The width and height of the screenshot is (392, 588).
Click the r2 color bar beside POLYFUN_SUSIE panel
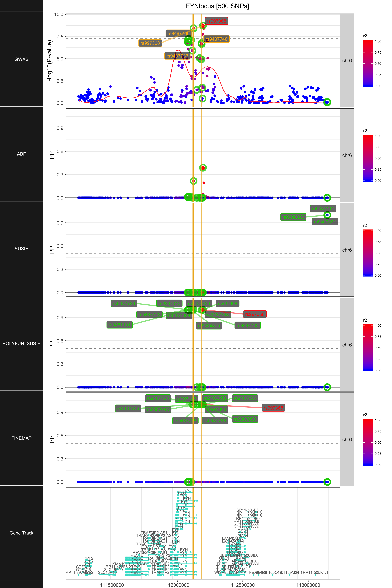[x=368, y=348]
